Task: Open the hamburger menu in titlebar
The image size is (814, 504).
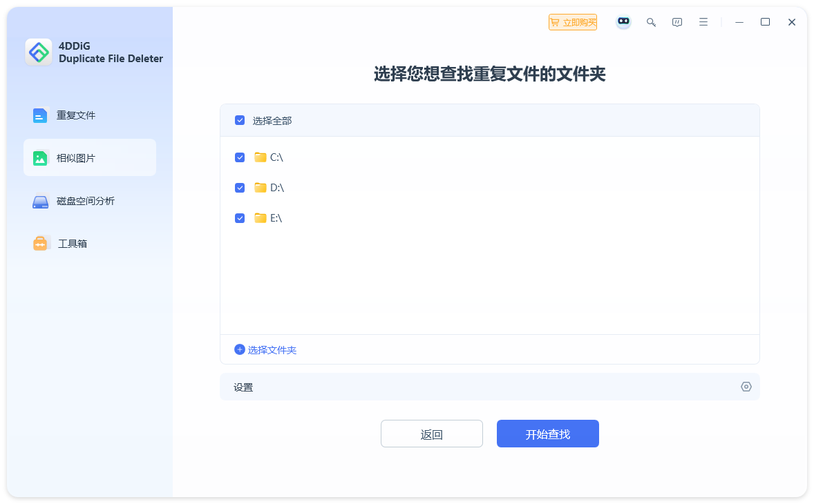Action: pos(703,21)
